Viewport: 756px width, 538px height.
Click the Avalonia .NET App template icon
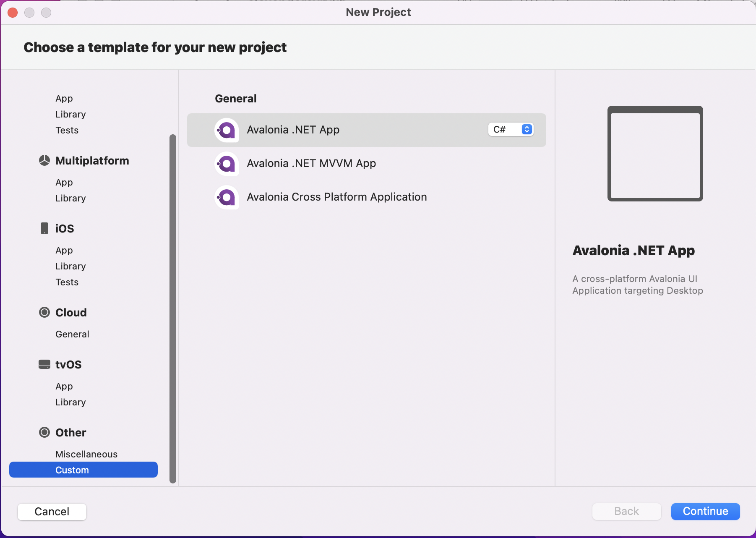pyautogui.click(x=227, y=130)
